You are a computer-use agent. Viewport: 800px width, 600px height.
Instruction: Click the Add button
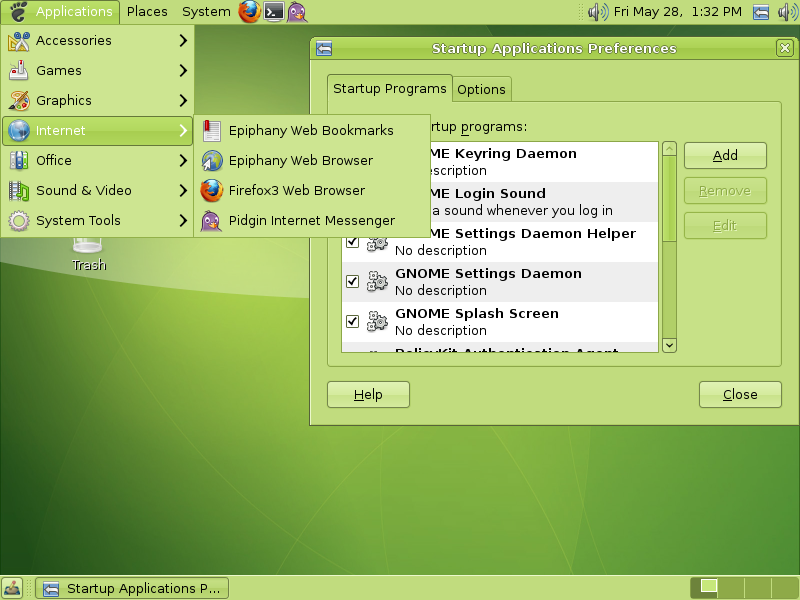click(725, 155)
